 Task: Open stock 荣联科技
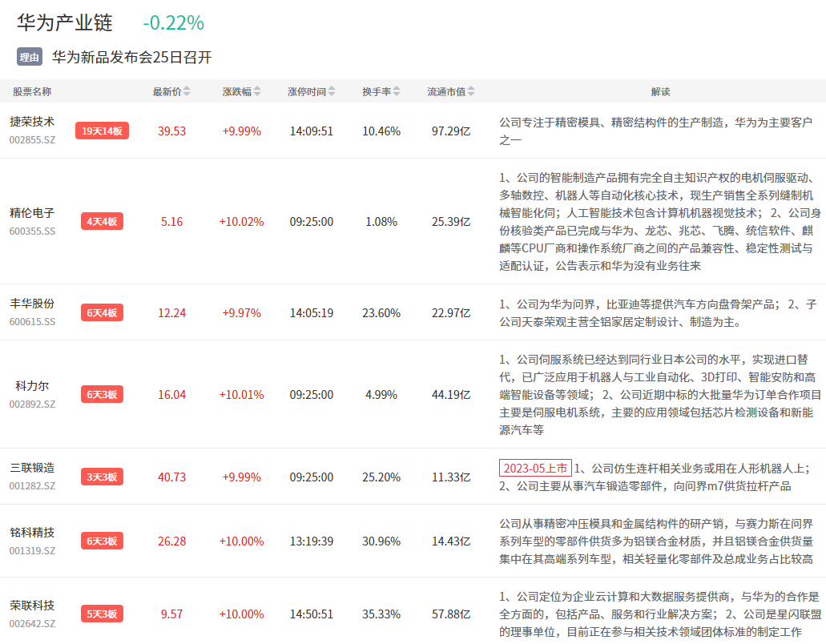pyautogui.click(x=32, y=605)
